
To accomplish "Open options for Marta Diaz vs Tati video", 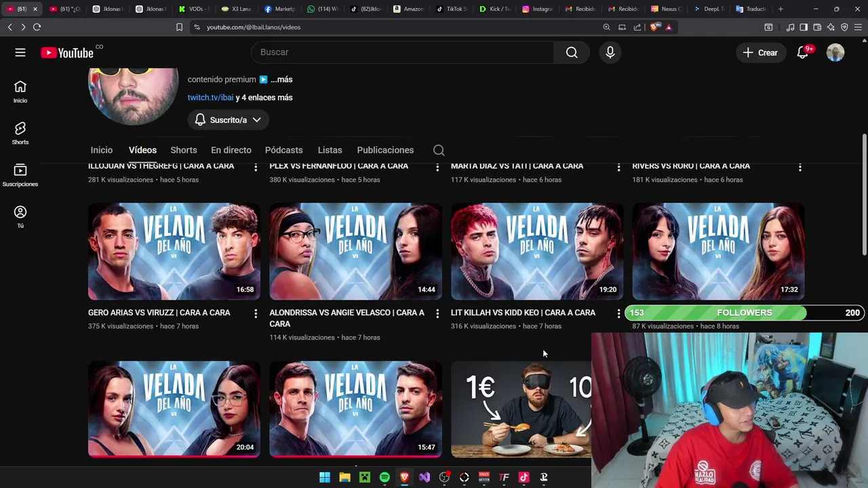I will pos(618,167).
